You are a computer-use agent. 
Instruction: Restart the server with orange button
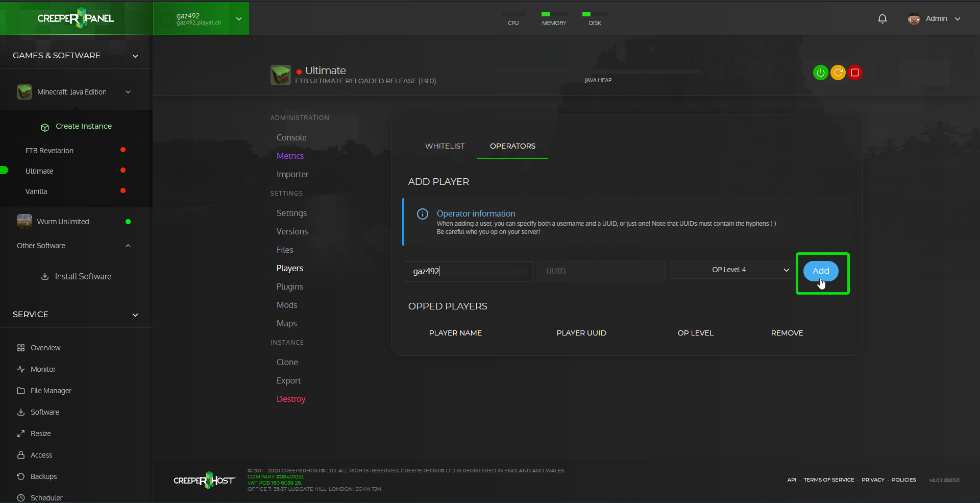tap(838, 73)
